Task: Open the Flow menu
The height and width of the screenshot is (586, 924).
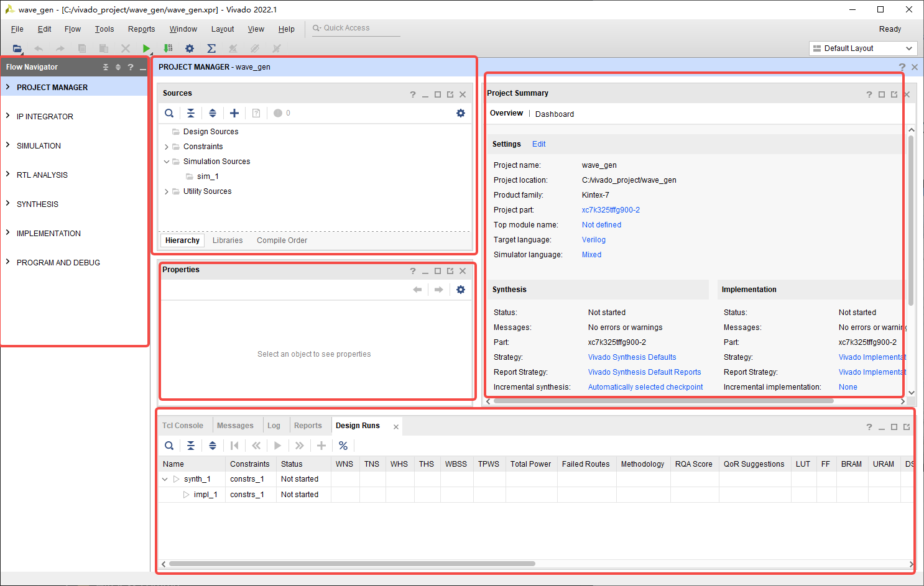Action: [73, 29]
